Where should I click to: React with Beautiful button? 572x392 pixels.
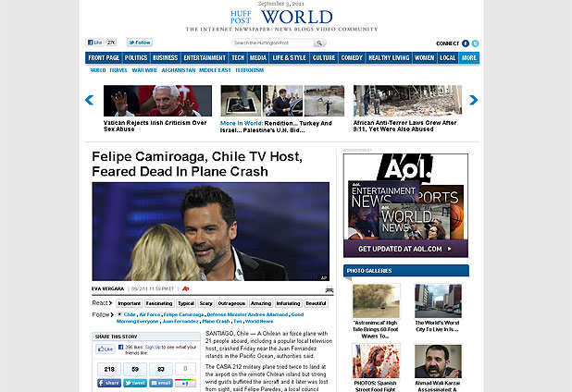click(x=316, y=303)
